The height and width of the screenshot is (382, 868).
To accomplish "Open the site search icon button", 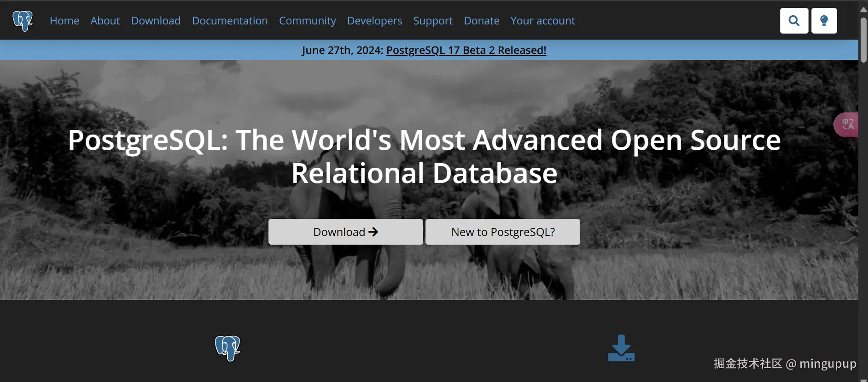I will click(794, 21).
